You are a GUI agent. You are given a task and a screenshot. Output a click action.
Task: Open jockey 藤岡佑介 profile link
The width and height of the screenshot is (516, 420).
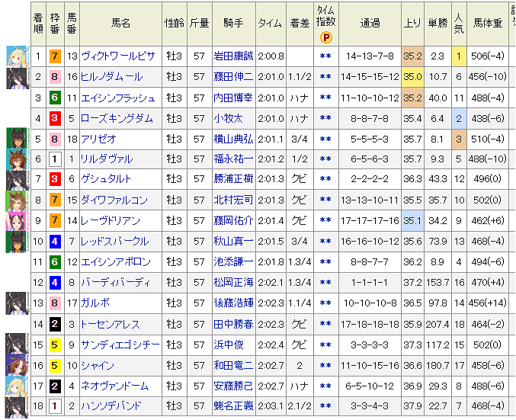click(x=234, y=220)
